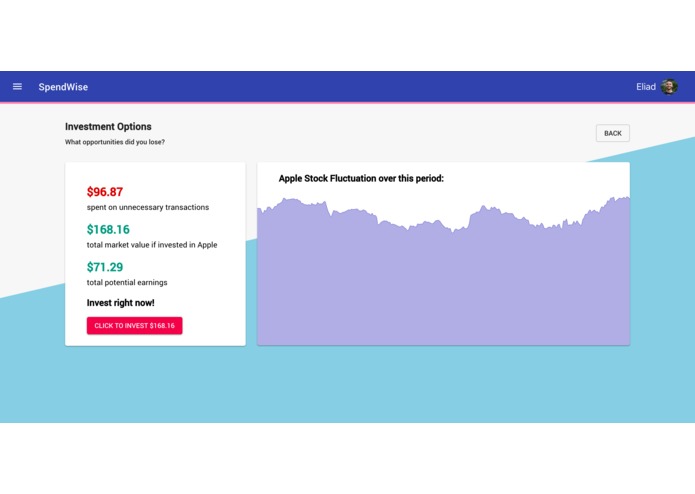Go back with the BACK button

tap(613, 133)
